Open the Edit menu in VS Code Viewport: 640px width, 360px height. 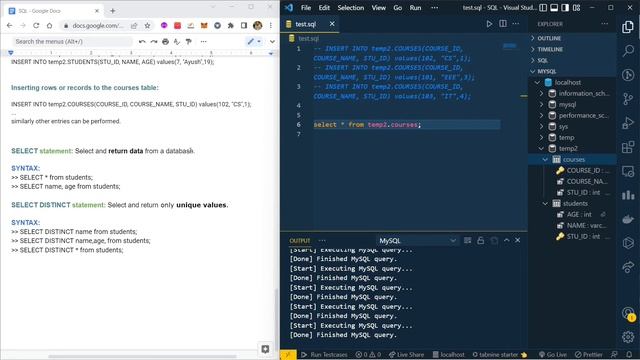click(x=324, y=8)
